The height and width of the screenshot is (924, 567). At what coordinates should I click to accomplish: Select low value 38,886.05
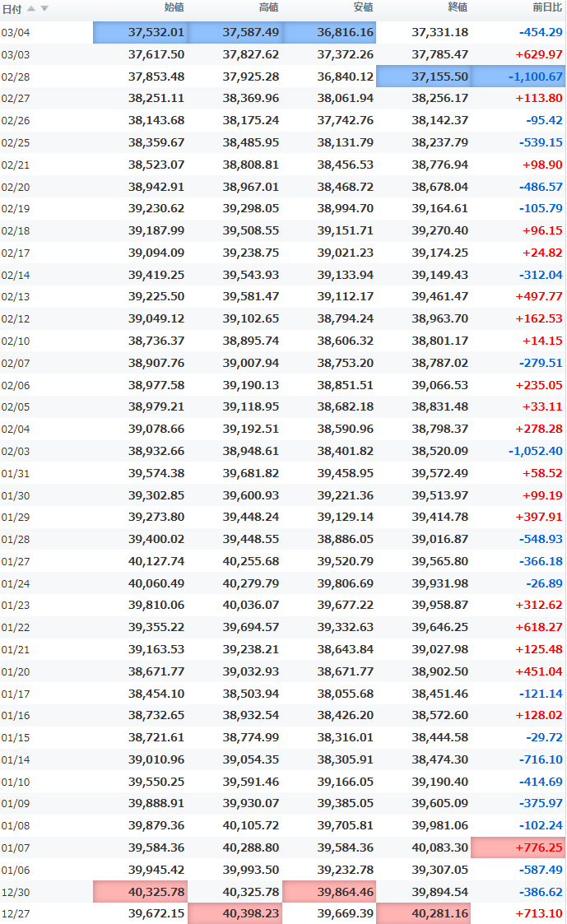point(346,539)
